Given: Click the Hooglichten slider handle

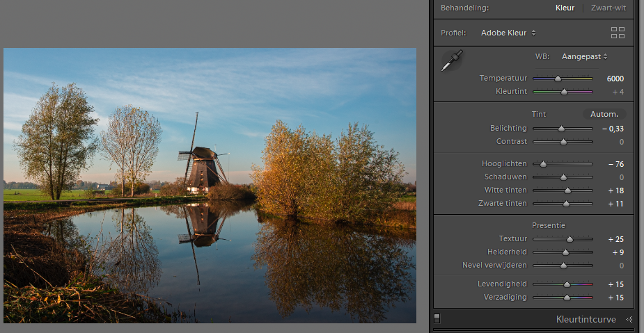Looking at the screenshot, I should [543, 164].
